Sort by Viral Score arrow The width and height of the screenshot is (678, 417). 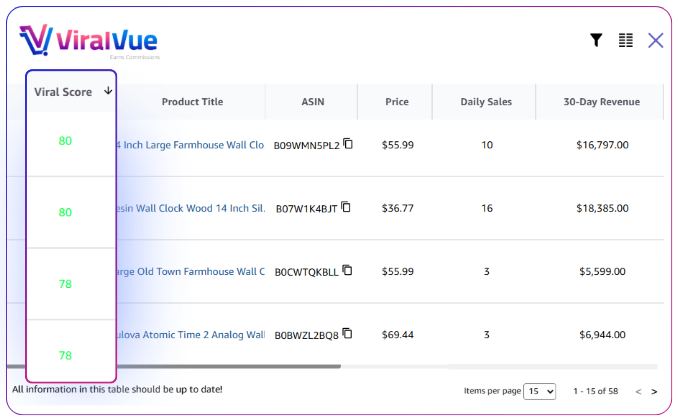[107, 91]
